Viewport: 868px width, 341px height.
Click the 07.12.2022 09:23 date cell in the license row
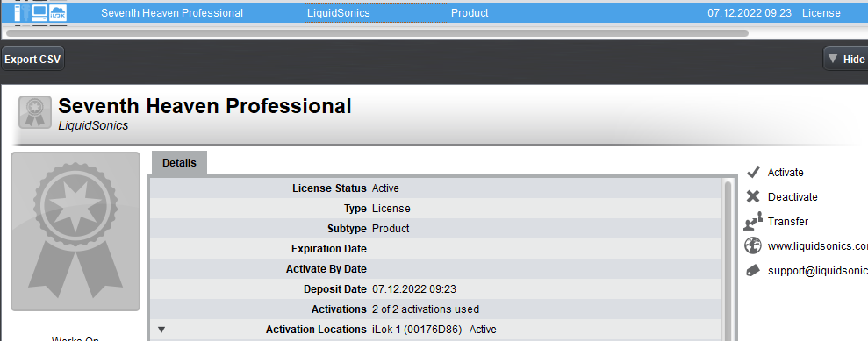750,13
